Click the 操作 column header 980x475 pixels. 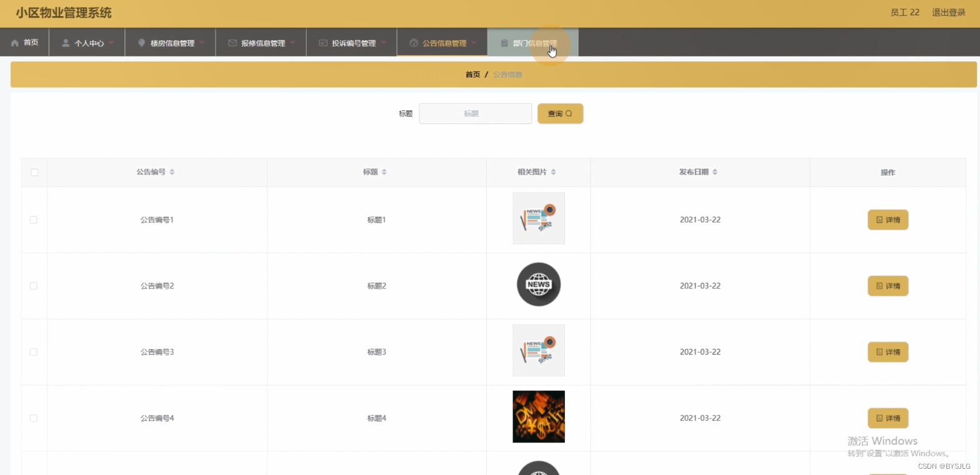pyautogui.click(x=887, y=172)
